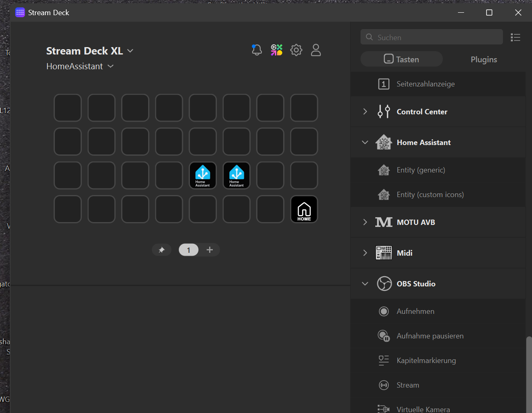
Task: Select Kapitelmarkierung action label
Action: pyautogui.click(x=426, y=361)
